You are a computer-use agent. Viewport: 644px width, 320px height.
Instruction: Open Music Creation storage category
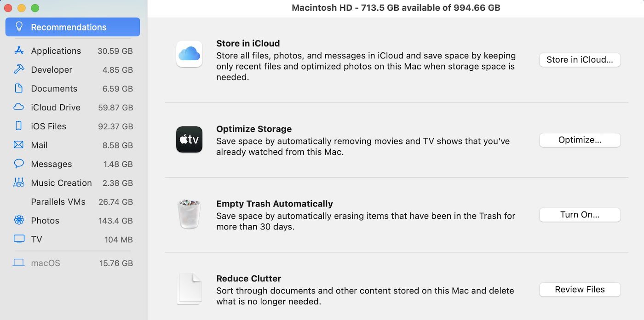point(61,183)
